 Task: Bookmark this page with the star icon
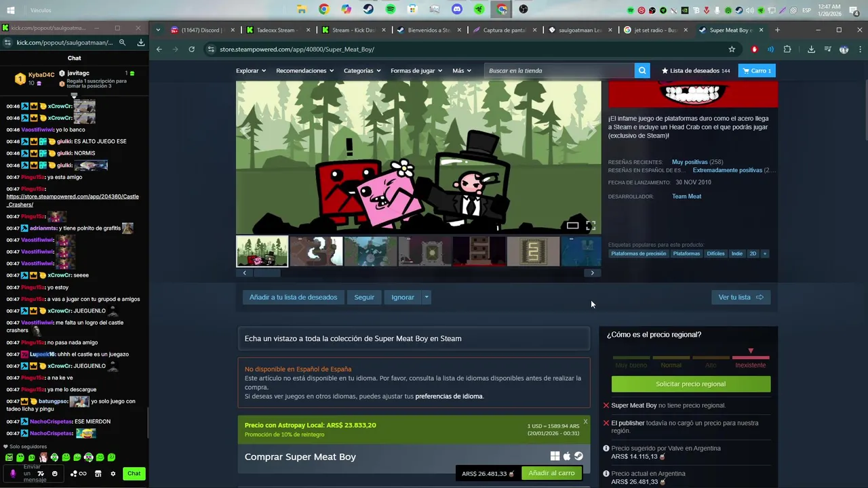(732, 49)
